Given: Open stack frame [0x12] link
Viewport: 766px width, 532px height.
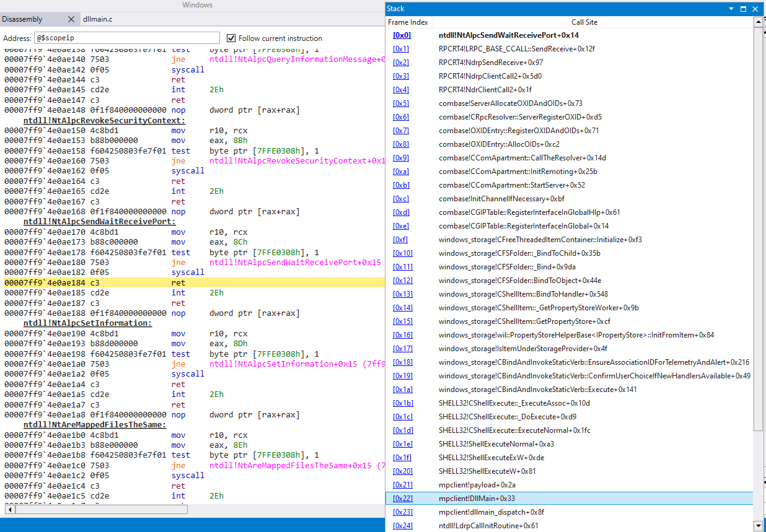Looking at the screenshot, I should pos(403,281).
